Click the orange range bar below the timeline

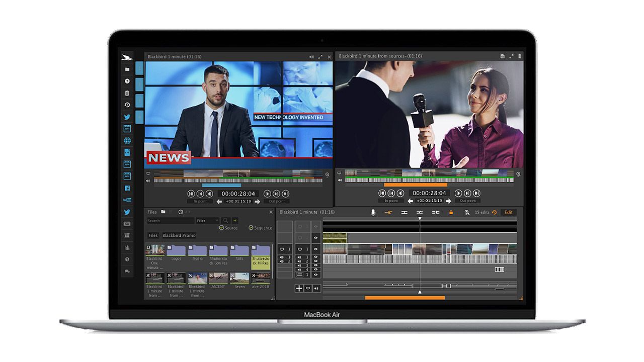tap(405, 298)
